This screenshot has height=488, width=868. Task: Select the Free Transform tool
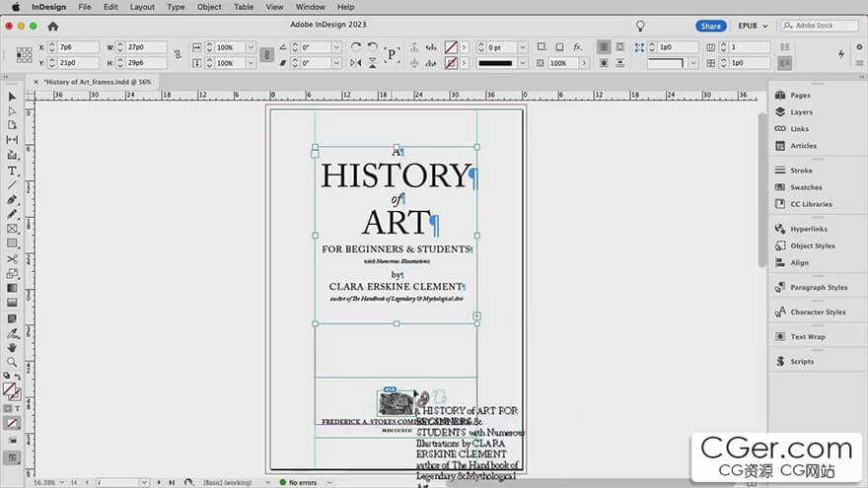(x=12, y=274)
